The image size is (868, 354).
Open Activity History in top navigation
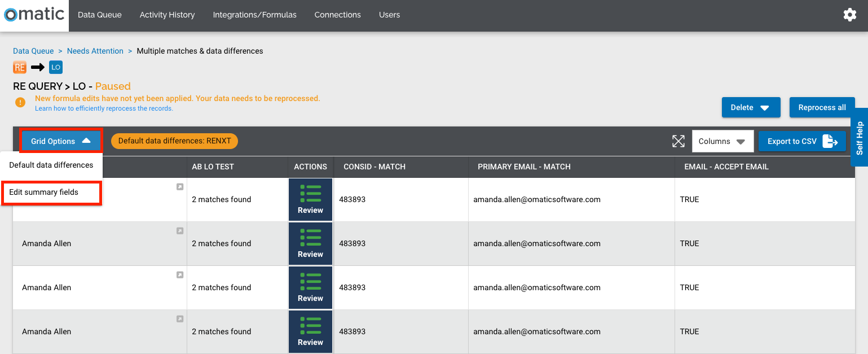pyautogui.click(x=167, y=15)
